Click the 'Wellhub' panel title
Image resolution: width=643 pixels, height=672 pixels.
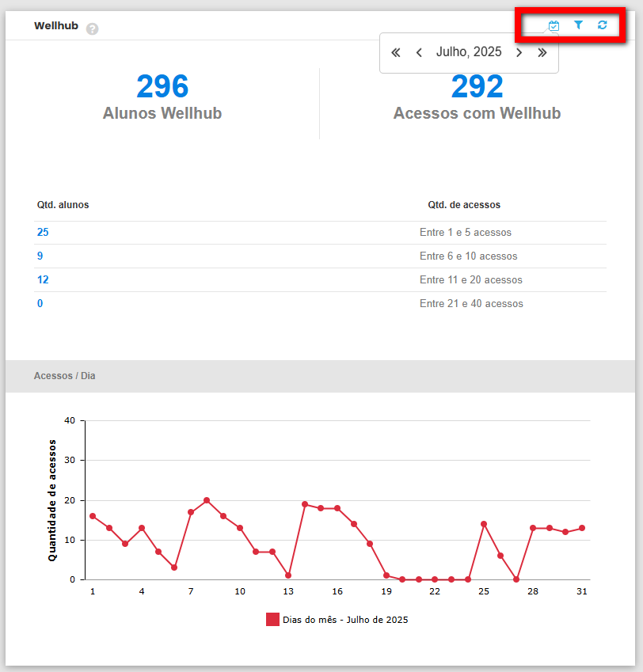[x=56, y=25]
